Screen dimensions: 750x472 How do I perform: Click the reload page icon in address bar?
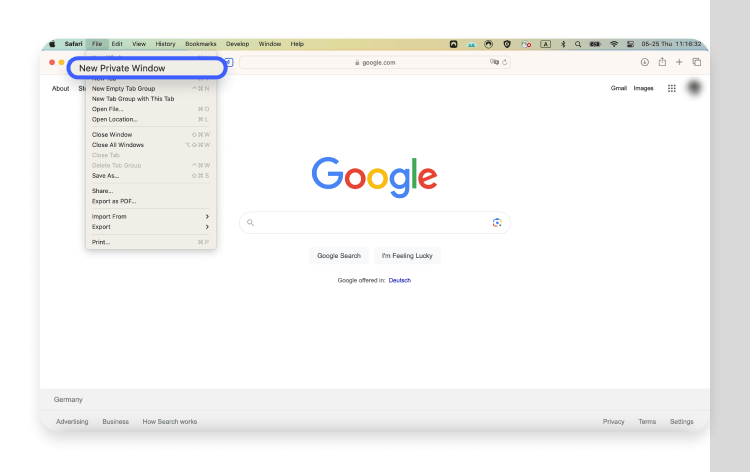click(505, 62)
